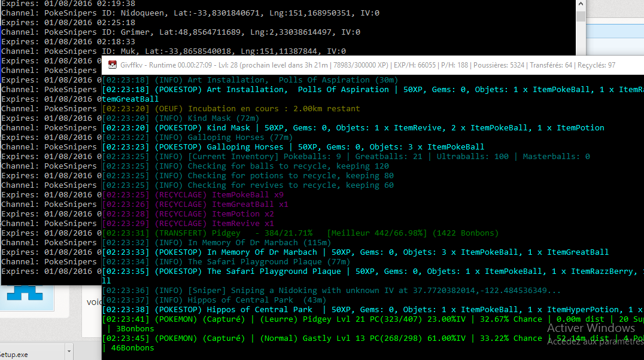This screenshot has height=360, width=644.
Task: Click the "Poussières: 5324" title bar entry
Action: coord(499,65)
